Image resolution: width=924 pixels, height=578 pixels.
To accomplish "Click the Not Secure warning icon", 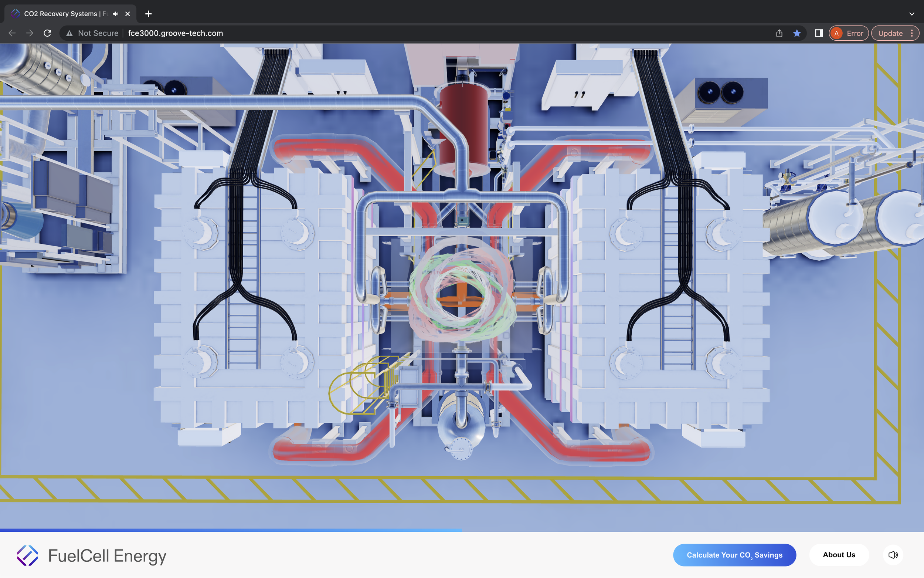I will [x=69, y=34].
